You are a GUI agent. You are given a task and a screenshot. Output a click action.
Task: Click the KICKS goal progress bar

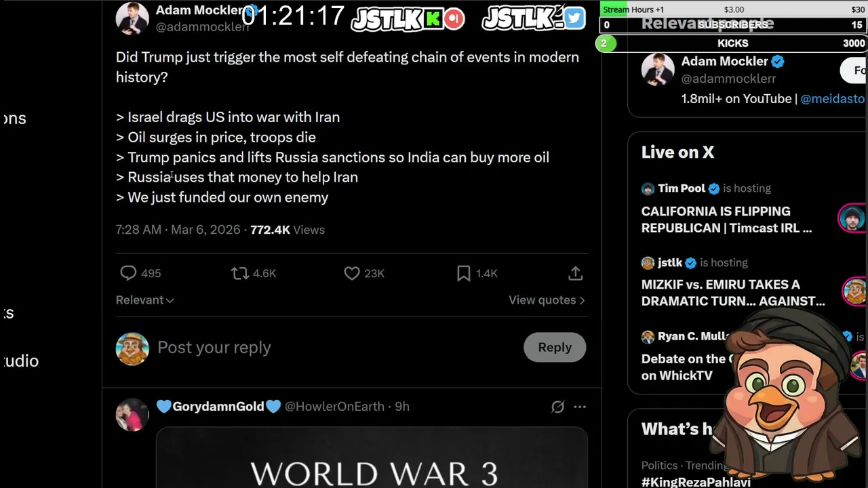(734, 43)
